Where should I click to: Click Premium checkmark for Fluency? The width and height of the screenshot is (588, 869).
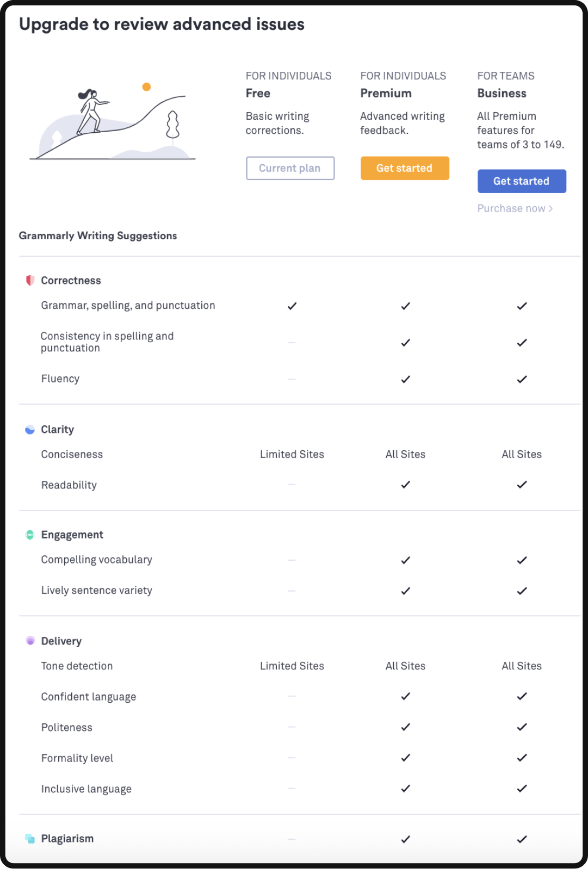coord(406,379)
